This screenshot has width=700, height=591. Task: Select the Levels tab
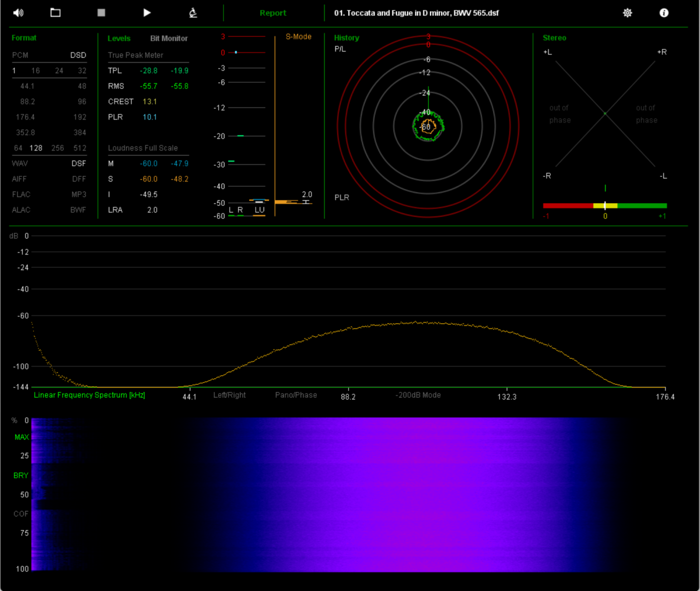(119, 39)
